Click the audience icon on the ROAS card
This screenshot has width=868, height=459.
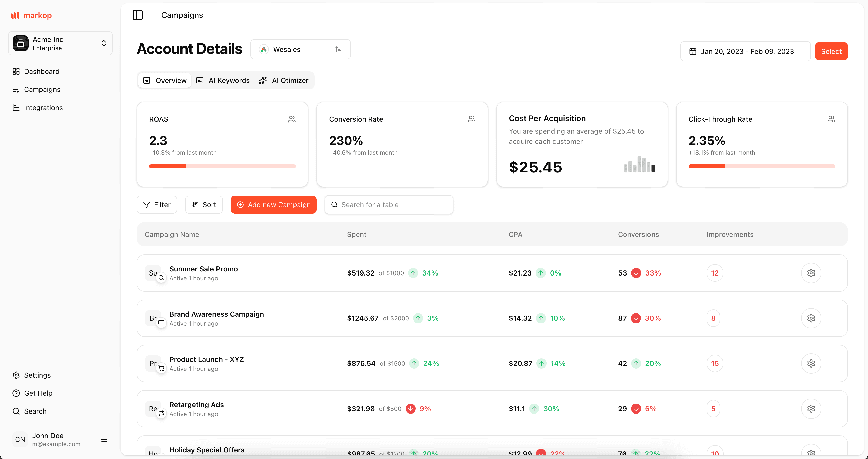(292, 119)
